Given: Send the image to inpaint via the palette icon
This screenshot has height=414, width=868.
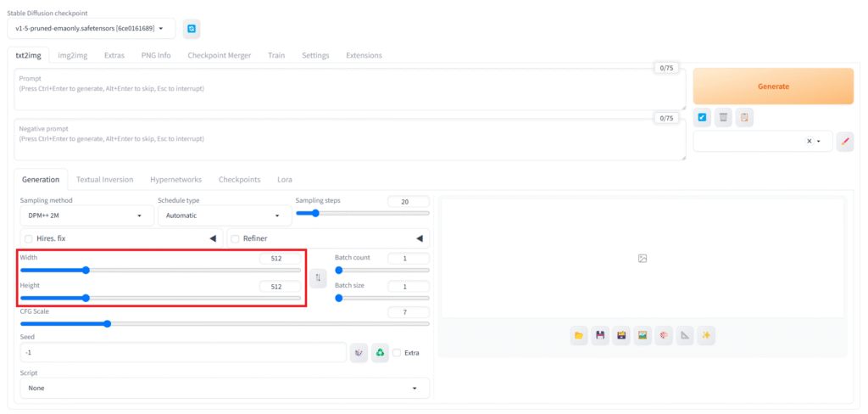Looking at the screenshot, I should tap(664, 336).
